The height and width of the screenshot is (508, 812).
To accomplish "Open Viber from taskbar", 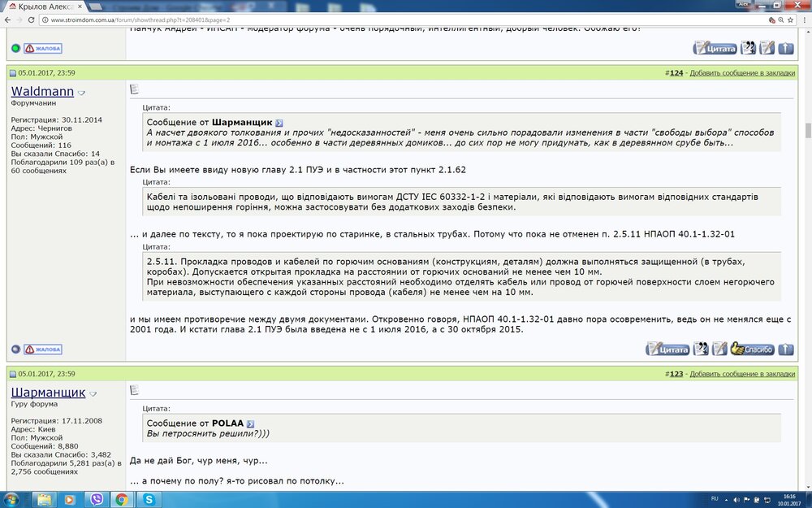I will pyautogui.click(x=97, y=500).
